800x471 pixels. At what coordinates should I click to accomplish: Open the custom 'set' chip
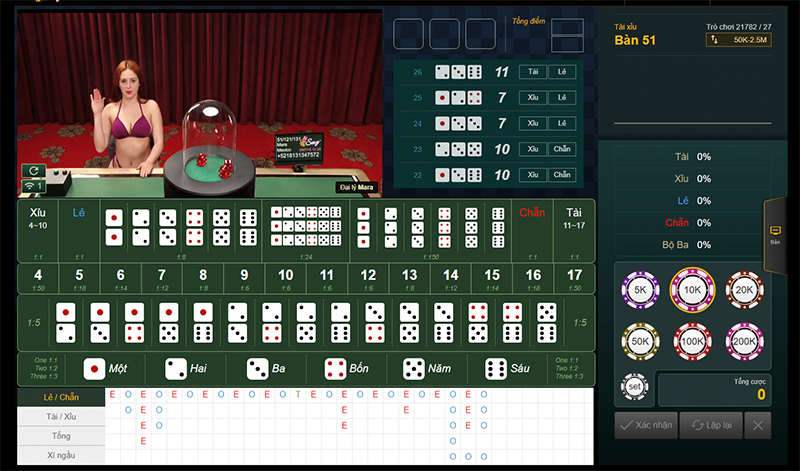coord(634,387)
